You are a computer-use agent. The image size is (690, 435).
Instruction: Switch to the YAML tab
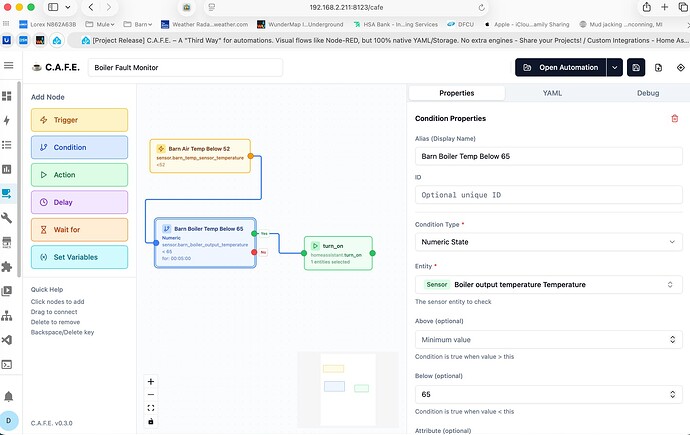[552, 93]
